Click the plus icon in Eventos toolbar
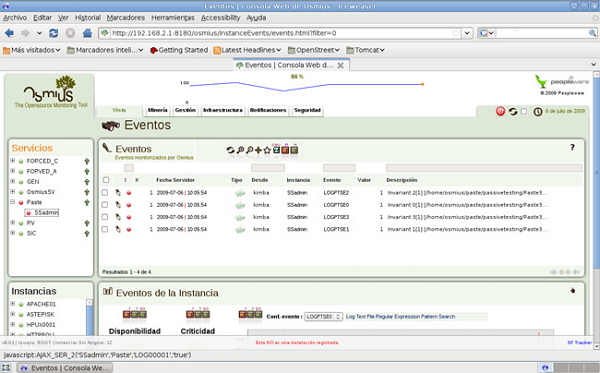Image resolution: width=600 pixels, height=373 pixels. pos(258,150)
